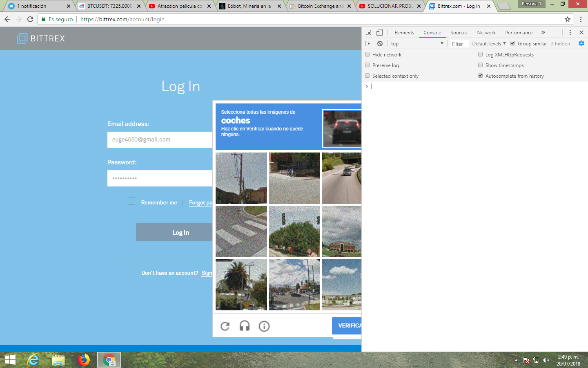Open the Default levels dropdown

[x=489, y=43]
